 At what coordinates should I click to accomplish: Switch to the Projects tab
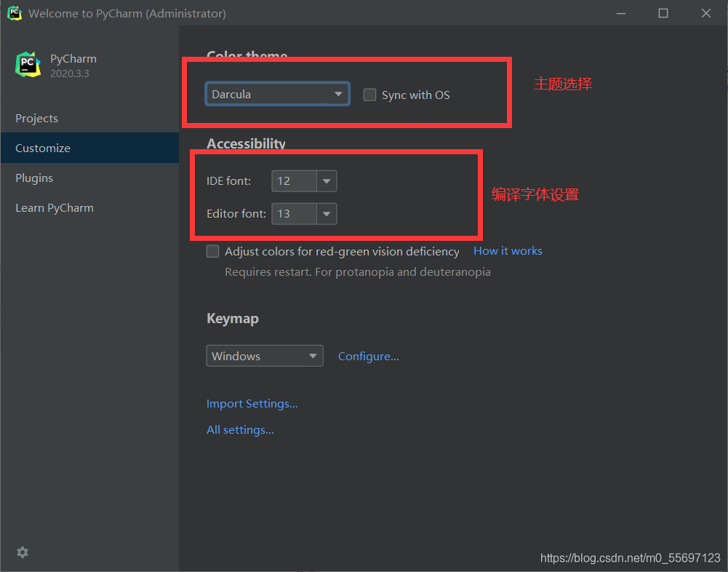point(90,119)
